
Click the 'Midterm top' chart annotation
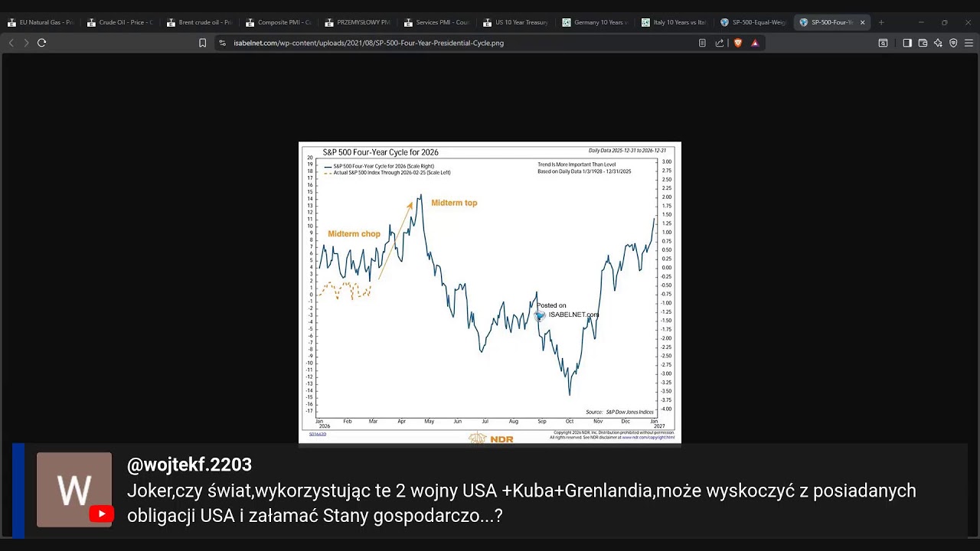click(x=454, y=203)
